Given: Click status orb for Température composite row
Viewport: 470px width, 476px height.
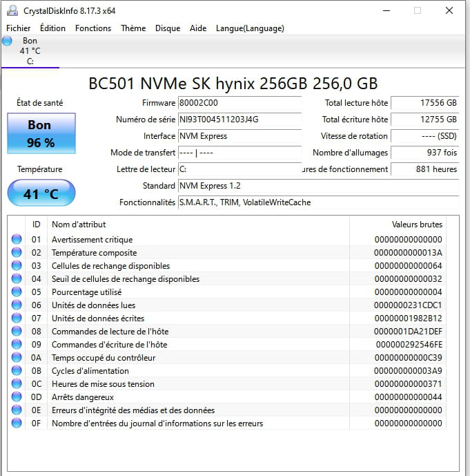Looking at the screenshot, I should click(17, 252).
